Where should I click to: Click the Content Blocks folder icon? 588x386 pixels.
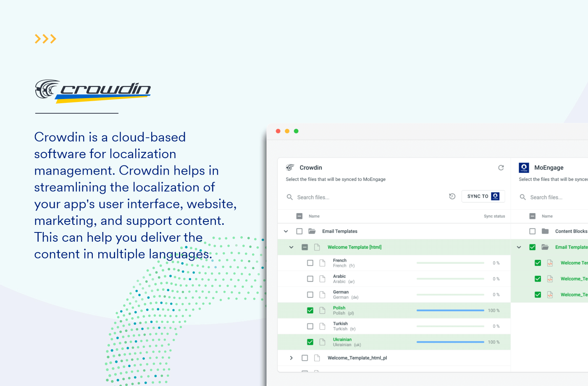pyautogui.click(x=545, y=231)
